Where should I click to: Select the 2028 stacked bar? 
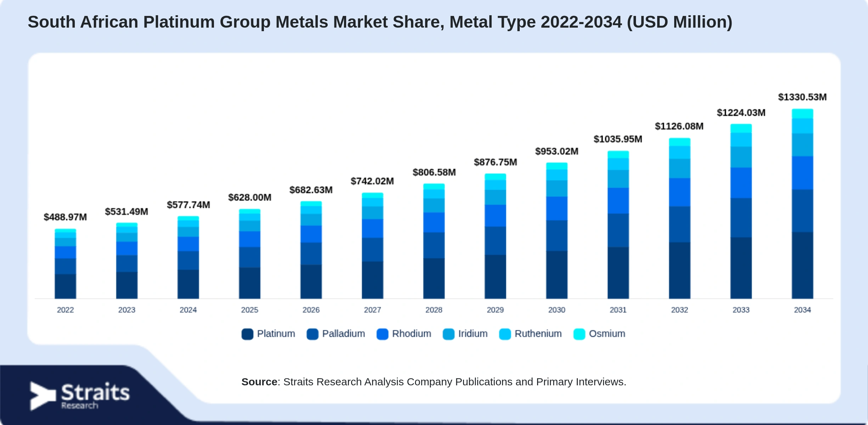click(x=434, y=241)
